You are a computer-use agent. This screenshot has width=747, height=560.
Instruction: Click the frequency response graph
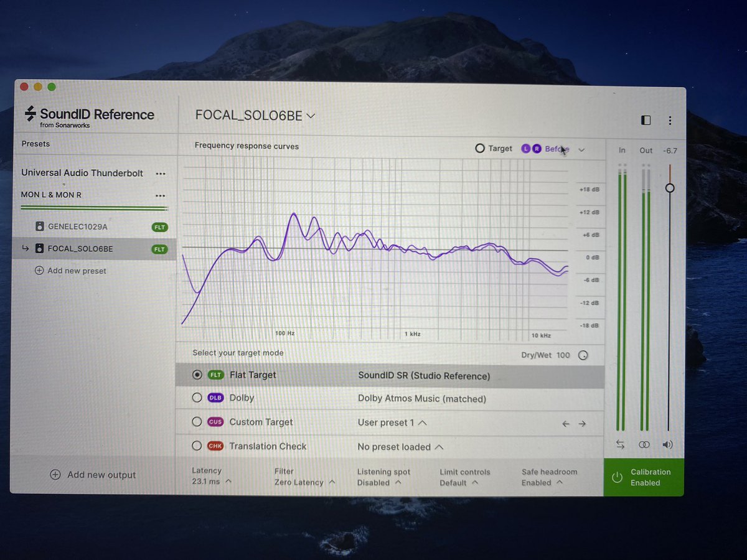coord(375,248)
